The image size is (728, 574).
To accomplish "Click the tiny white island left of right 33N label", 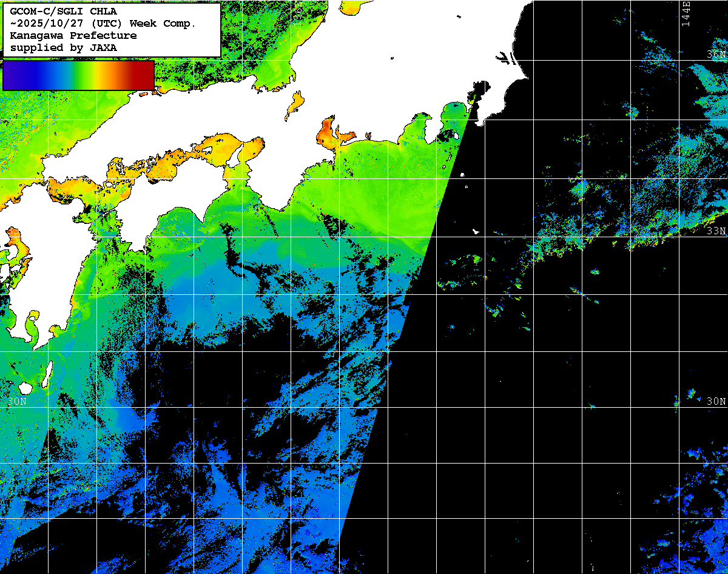I will (476, 231).
